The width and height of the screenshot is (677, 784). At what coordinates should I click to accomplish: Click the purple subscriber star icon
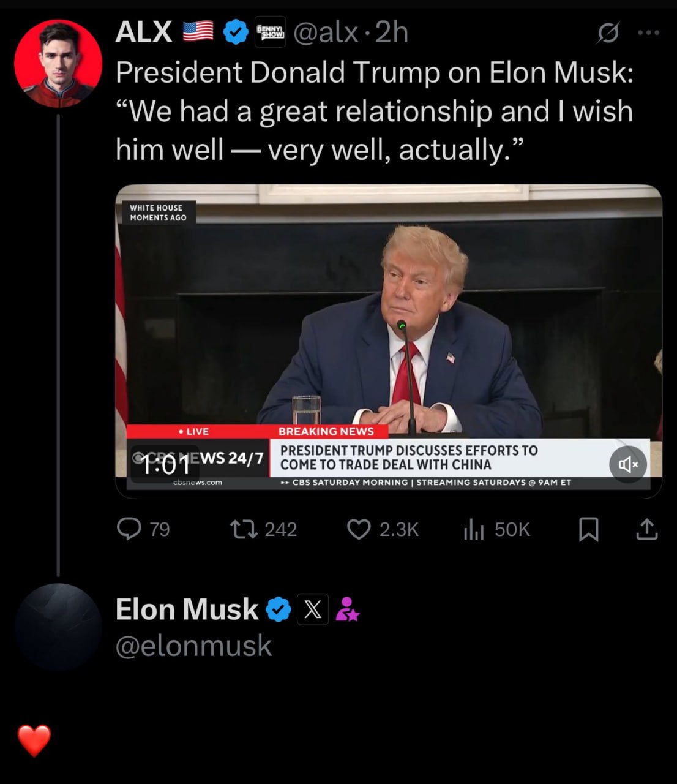tap(348, 609)
